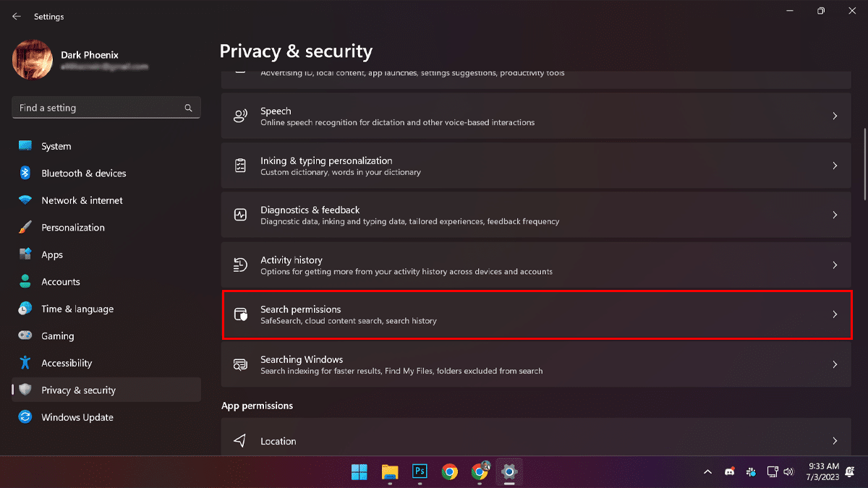868x488 pixels.
Task: Click the Speech settings icon
Action: click(240, 116)
